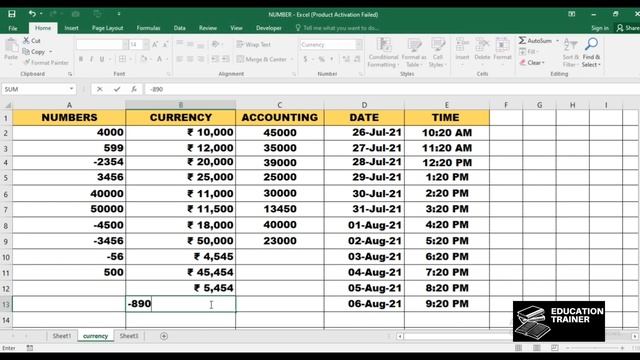
Task: Click the horizontal scrollbar left arrow
Action: pos(400,336)
